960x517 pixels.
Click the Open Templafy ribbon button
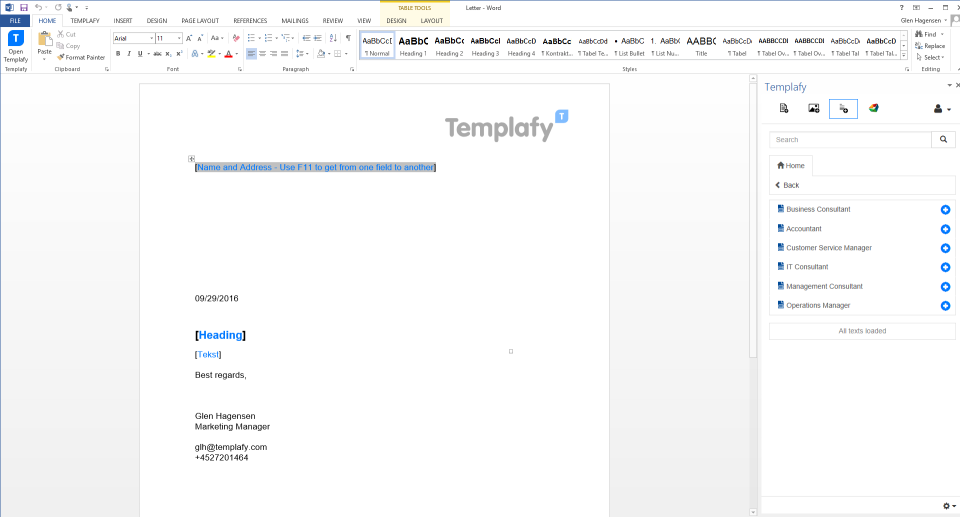[x=16, y=47]
